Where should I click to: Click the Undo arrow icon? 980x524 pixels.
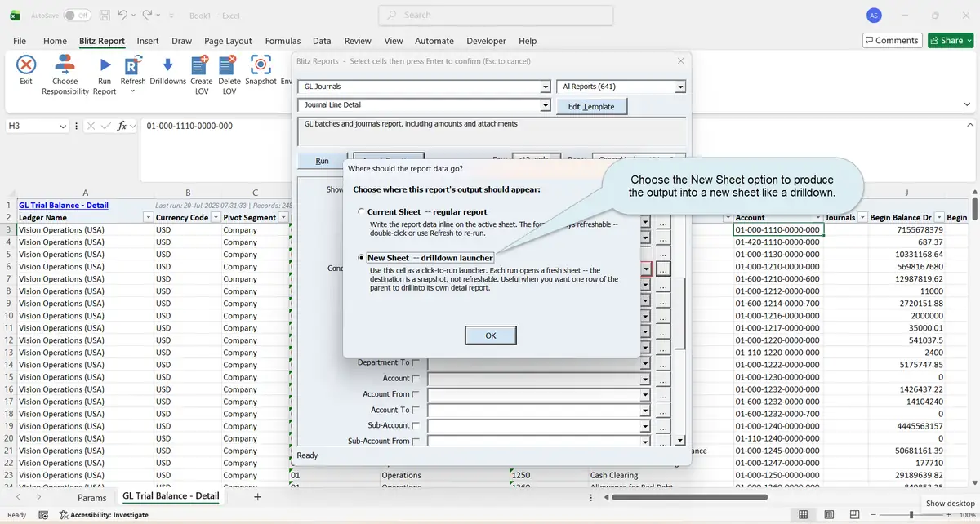click(122, 15)
